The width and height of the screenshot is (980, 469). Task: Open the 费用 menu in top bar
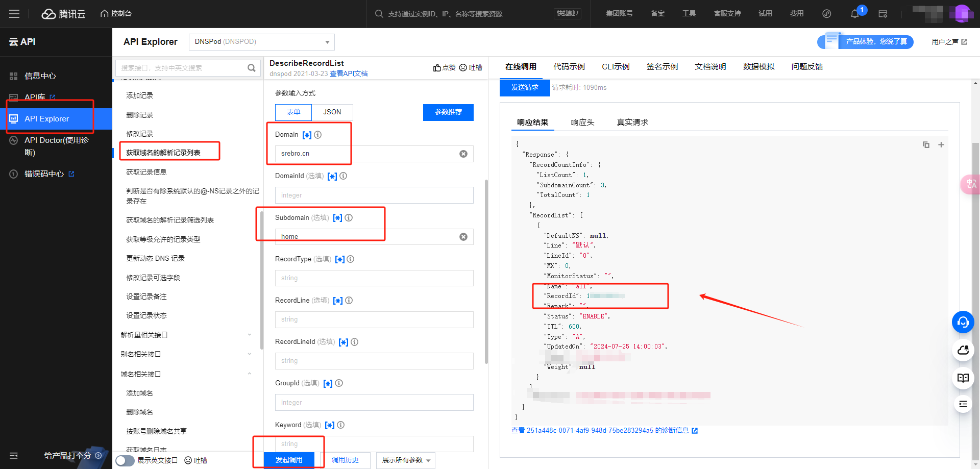pos(797,14)
